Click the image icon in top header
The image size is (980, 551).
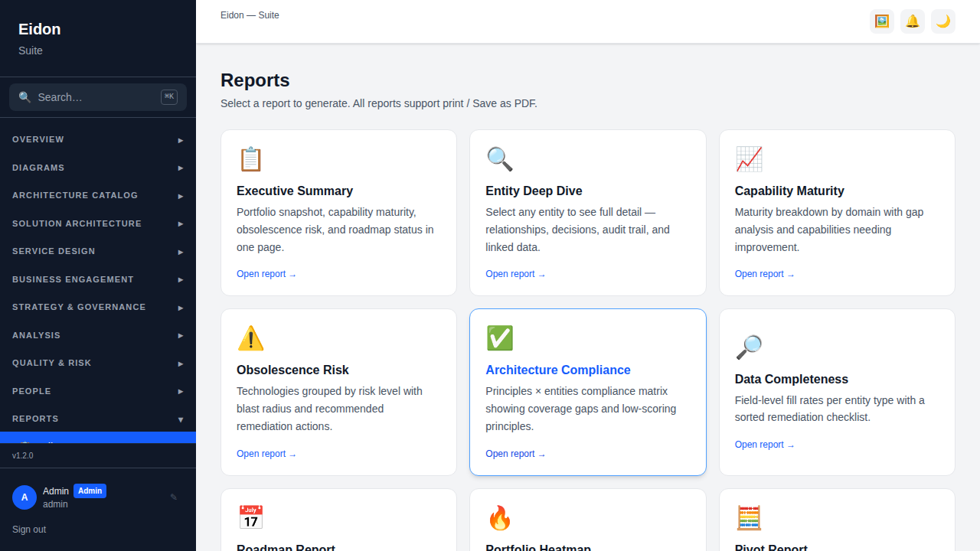point(882,21)
